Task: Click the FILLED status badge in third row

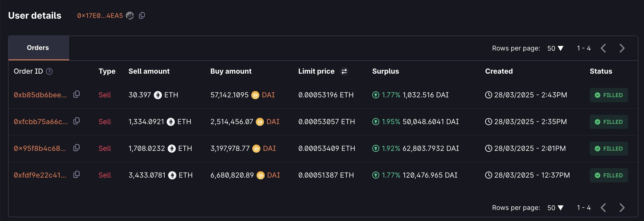Action: (x=609, y=149)
